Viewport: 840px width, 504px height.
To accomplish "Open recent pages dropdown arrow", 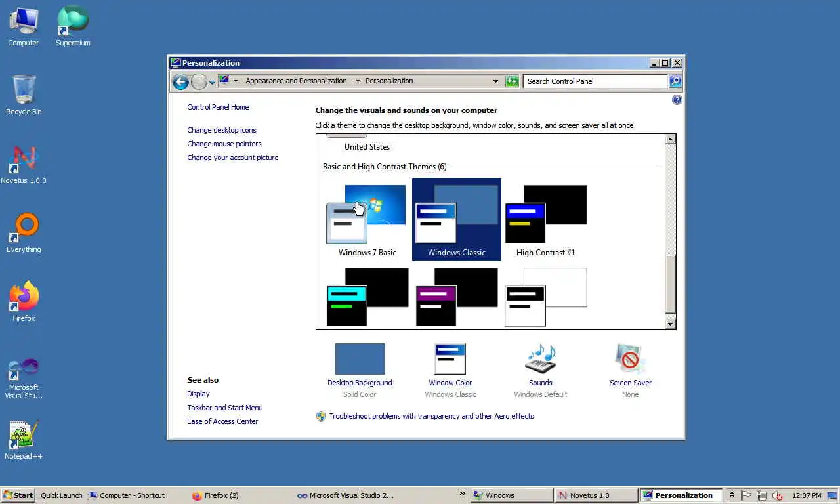I will [x=212, y=82].
